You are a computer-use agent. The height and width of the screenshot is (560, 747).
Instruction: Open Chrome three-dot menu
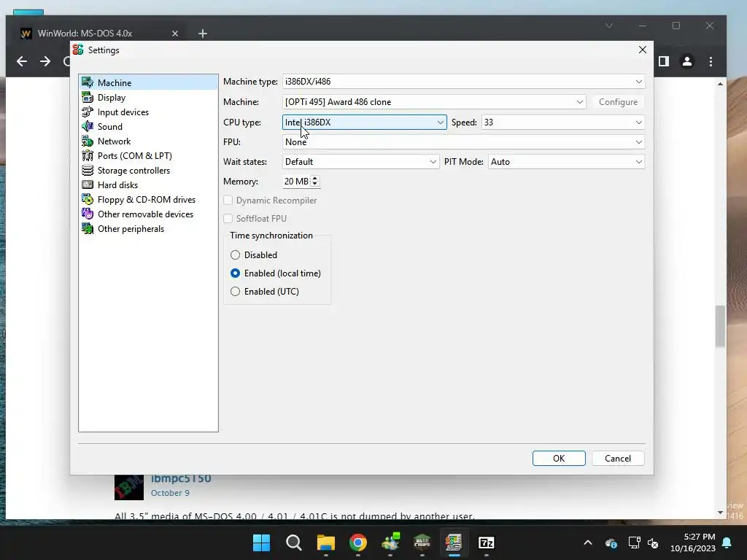pos(711,61)
